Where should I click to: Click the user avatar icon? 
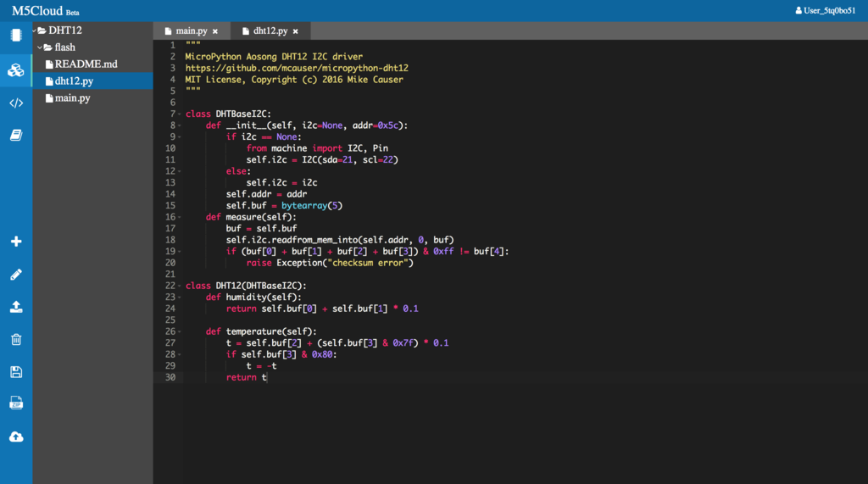click(x=798, y=10)
